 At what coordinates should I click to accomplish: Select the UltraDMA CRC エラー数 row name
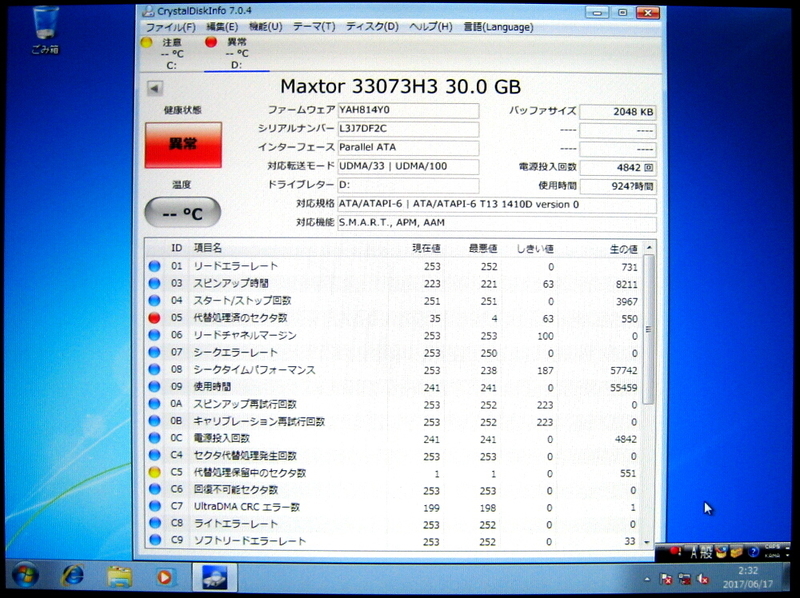(x=246, y=507)
